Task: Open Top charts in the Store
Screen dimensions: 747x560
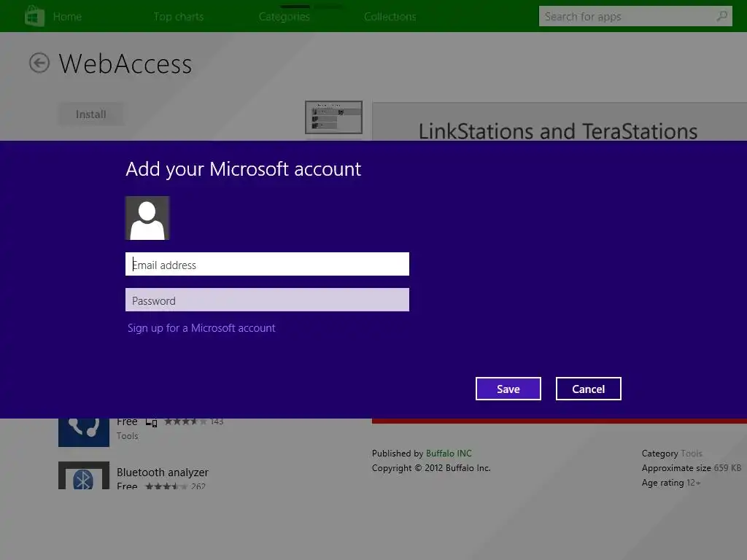Action: click(x=179, y=17)
